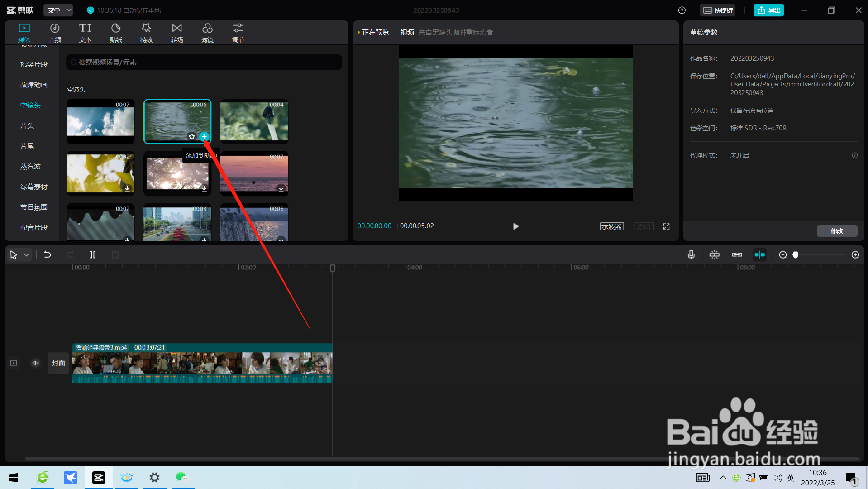Select the 蒸汽波 category
Screen dimensions: 868x489
point(30,166)
